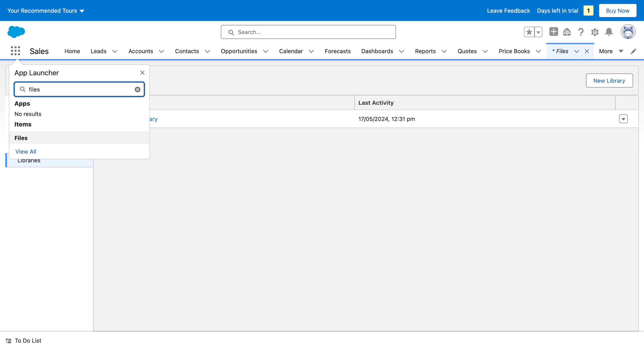This screenshot has width=644, height=349.
Task: Go to the Home tab
Action: click(x=72, y=51)
